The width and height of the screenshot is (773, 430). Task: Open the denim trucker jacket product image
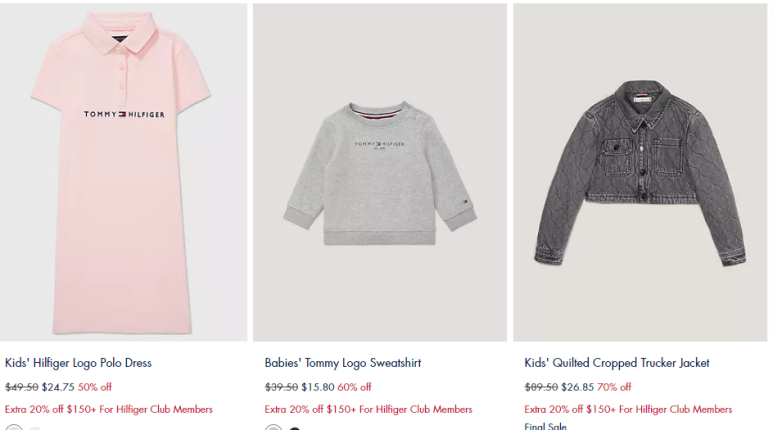(640, 172)
